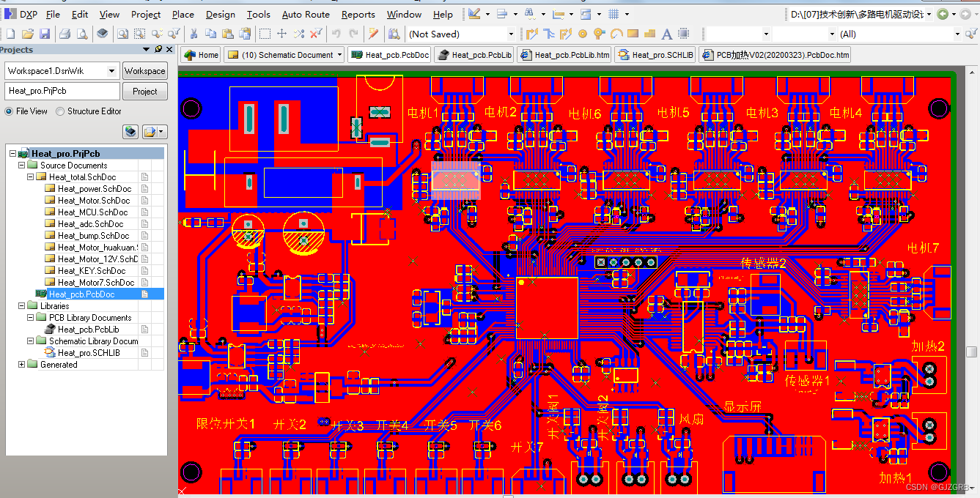Select the interactive routing tool icon
This screenshot has width=980, height=498.
tap(532, 34)
